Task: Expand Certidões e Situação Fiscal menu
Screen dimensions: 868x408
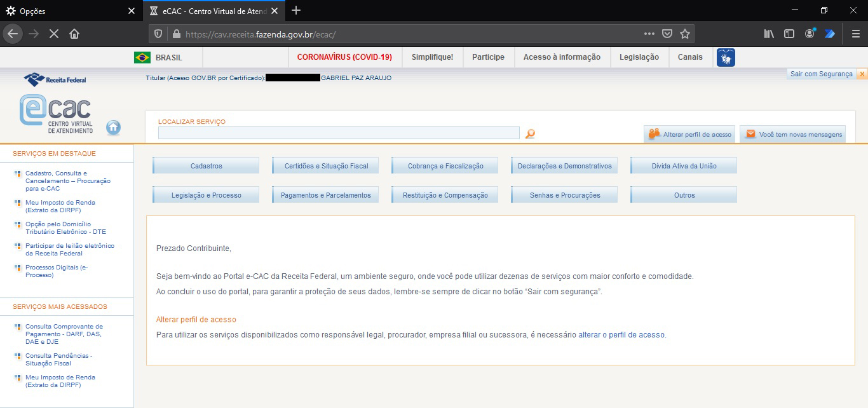Action: pyautogui.click(x=325, y=166)
